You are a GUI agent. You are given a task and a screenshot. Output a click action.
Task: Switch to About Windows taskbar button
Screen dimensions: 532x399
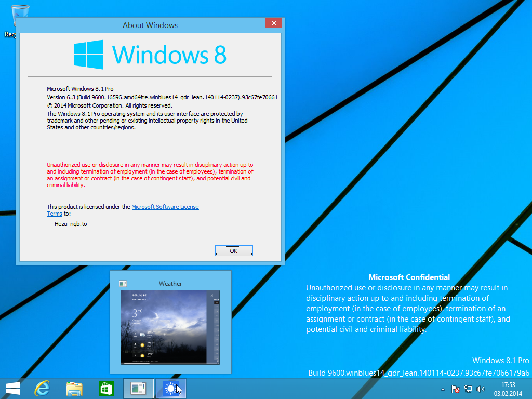139,389
